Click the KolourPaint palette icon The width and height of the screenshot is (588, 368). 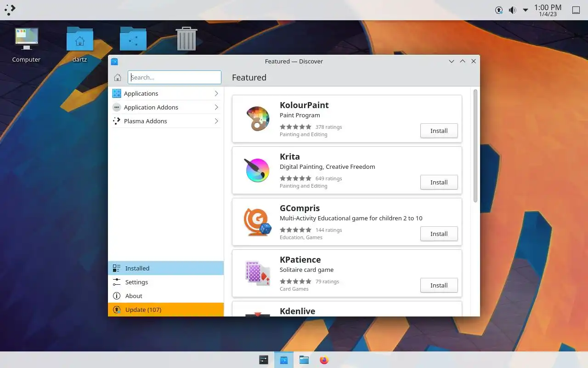(x=258, y=119)
